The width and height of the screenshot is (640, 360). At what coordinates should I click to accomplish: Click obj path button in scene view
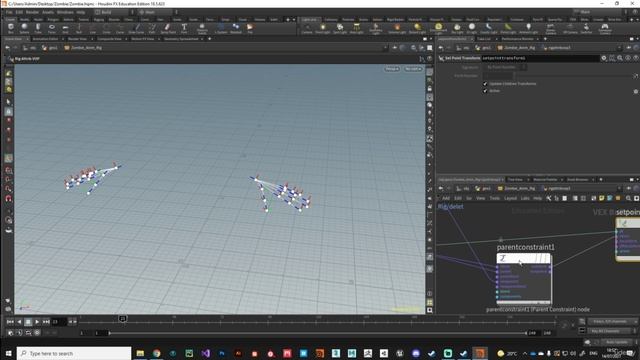tap(29, 48)
